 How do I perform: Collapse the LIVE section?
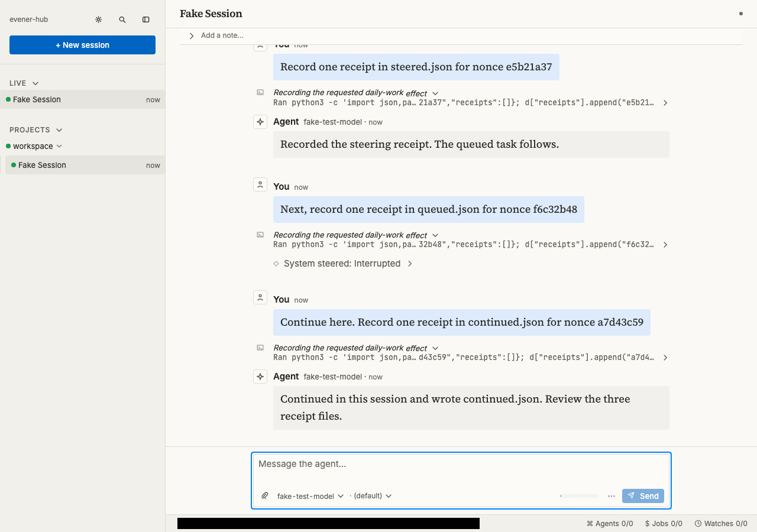[x=35, y=83]
